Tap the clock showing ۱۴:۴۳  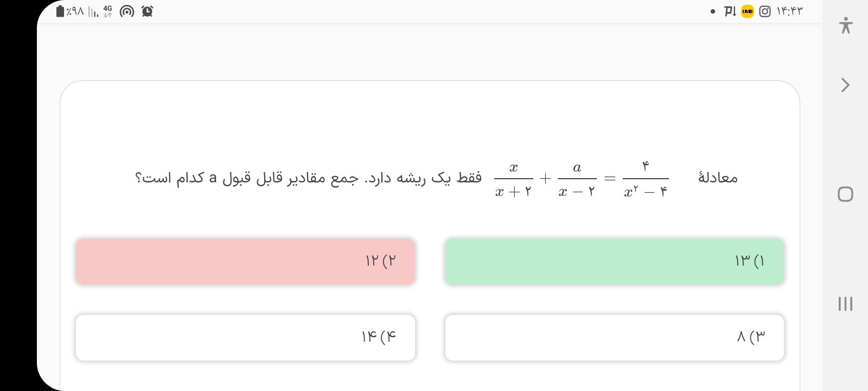789,11
